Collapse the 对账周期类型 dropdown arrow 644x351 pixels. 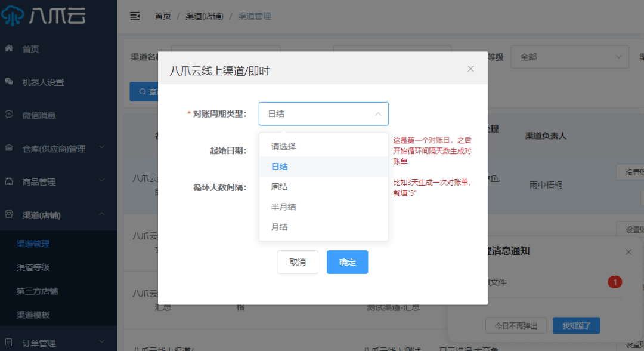click(378, 114)
